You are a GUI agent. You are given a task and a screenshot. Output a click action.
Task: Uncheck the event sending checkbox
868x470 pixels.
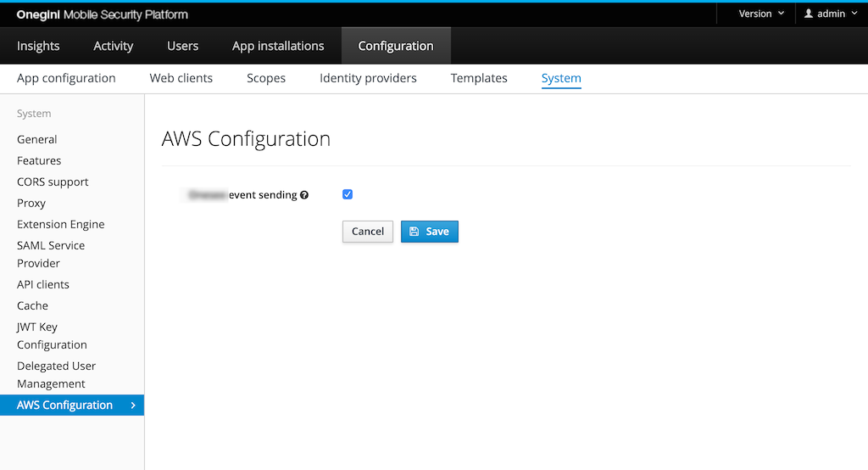click(348, 194)
